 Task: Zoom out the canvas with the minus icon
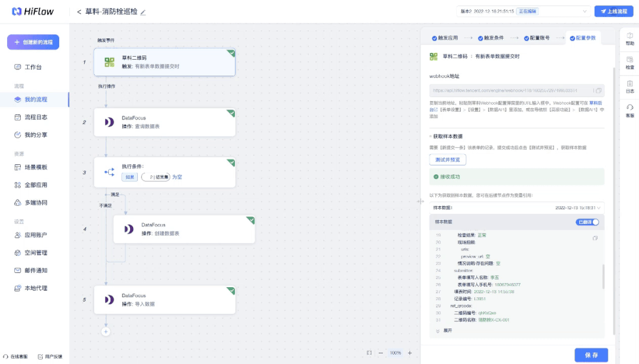pyautogui.click(x=380, y=353)
